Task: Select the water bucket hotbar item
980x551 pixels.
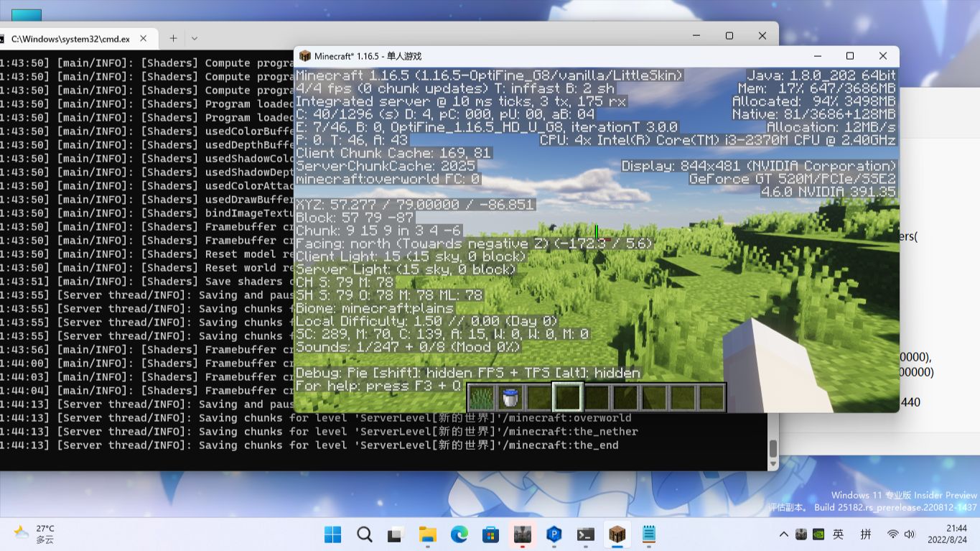Action: click(x=510, y=397)
